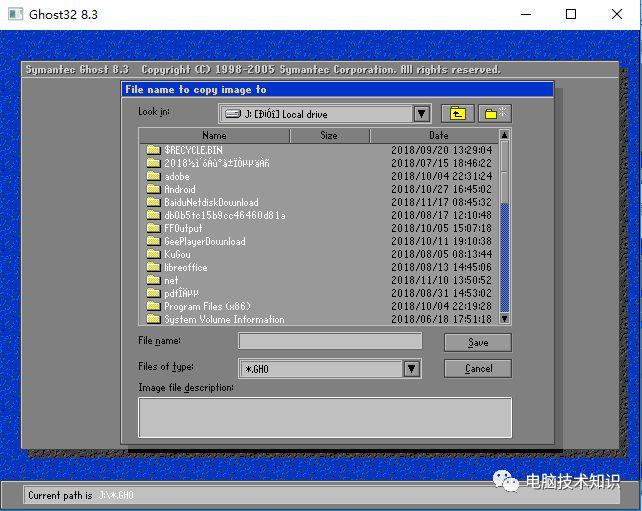Select the J: Local drive combo box
This screenshot has height=511, width=642.
tap(325, 114)
